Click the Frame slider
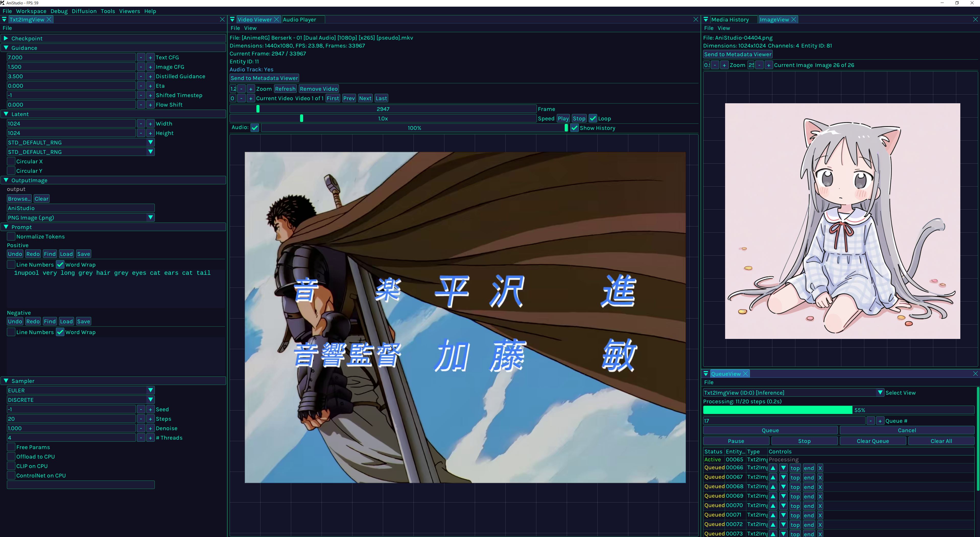Viewport: 980px width, 537px height. (x=383, y=109)
